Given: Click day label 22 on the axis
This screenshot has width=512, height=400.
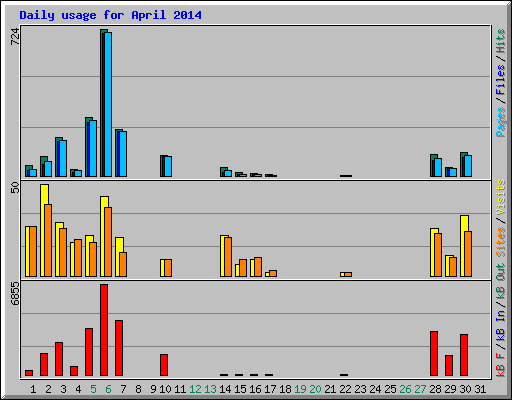Looking at the screenshot, I should click(x=345, y=389).
